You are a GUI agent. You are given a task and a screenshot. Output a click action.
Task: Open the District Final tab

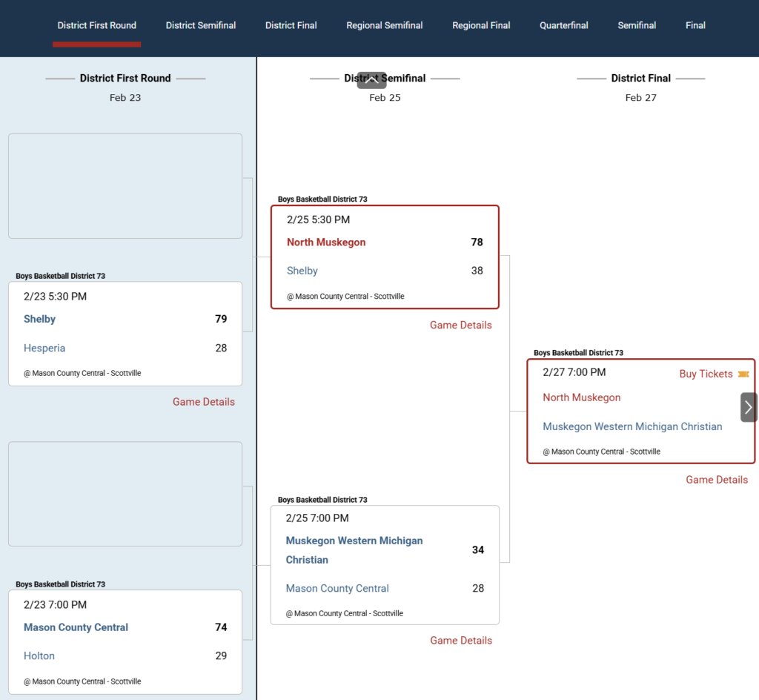point(291,25)
